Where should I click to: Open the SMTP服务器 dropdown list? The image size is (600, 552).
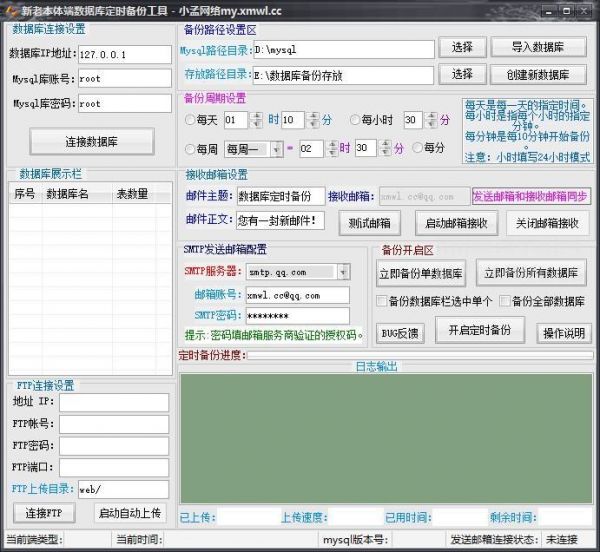pyautogui.click(x=343, y=272)
